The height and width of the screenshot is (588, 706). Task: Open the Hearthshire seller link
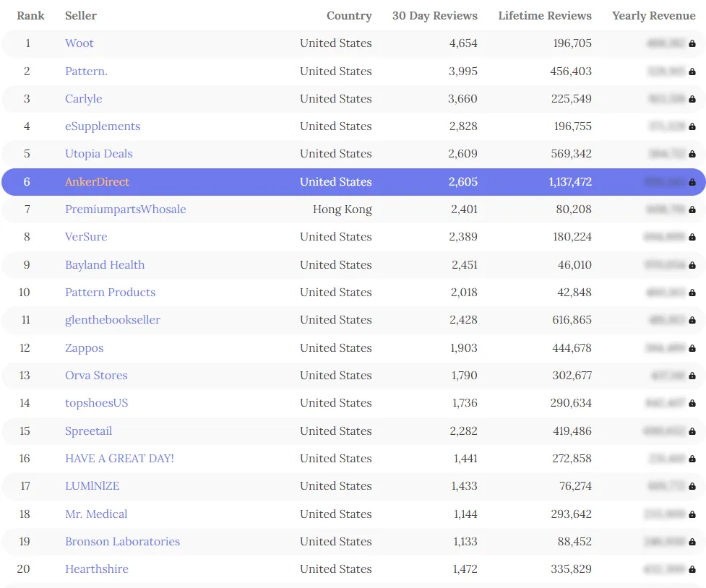click(x=97, y=568)
